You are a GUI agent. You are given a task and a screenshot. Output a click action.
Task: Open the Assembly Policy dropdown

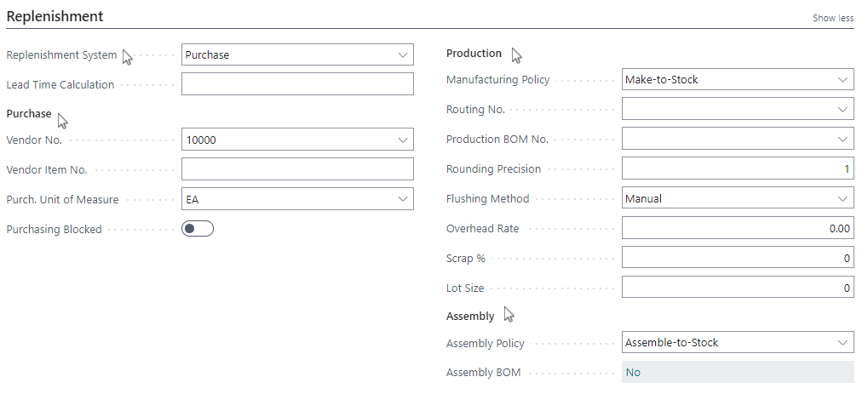738,342
